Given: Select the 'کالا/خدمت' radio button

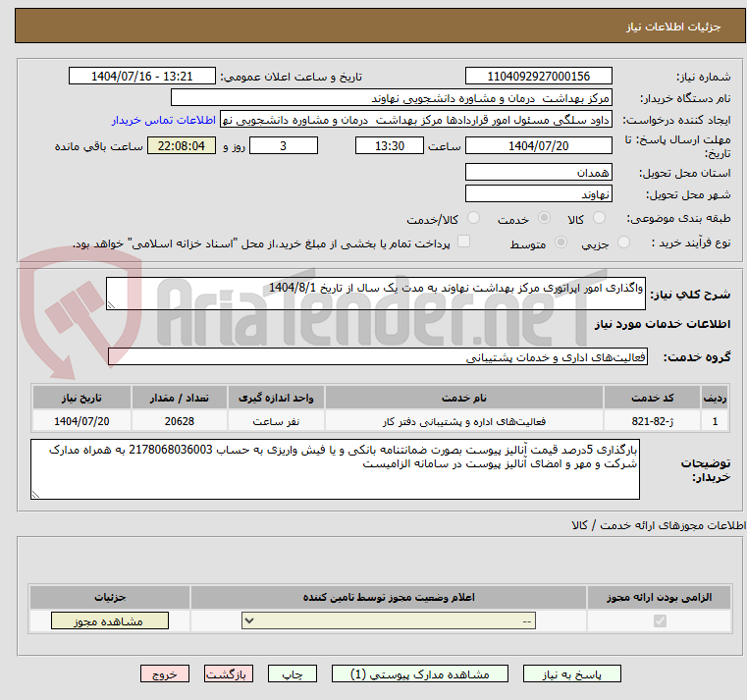Looking at the screenshot, I should pos(473,218).
